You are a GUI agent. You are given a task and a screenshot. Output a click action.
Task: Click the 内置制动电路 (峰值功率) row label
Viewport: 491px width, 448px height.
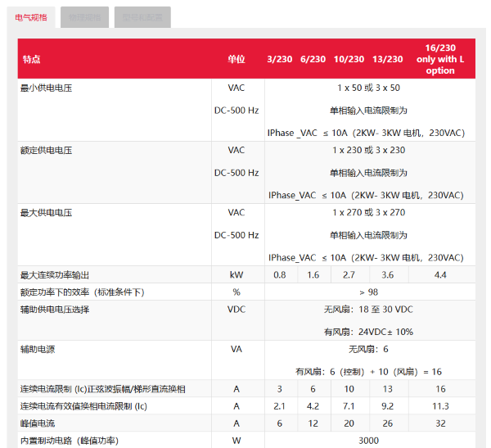click(x=70, y=441)
